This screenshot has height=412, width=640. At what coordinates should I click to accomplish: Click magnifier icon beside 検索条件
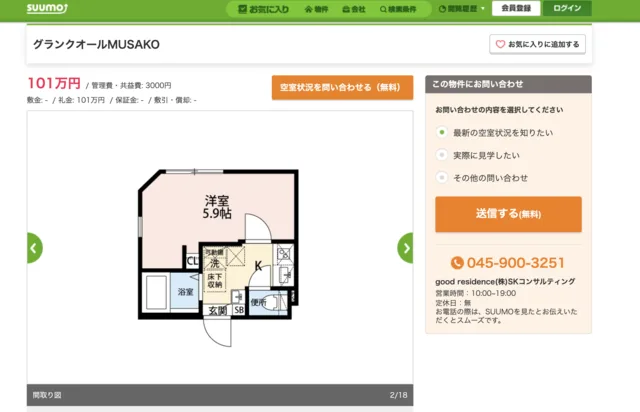pos(383,9)
